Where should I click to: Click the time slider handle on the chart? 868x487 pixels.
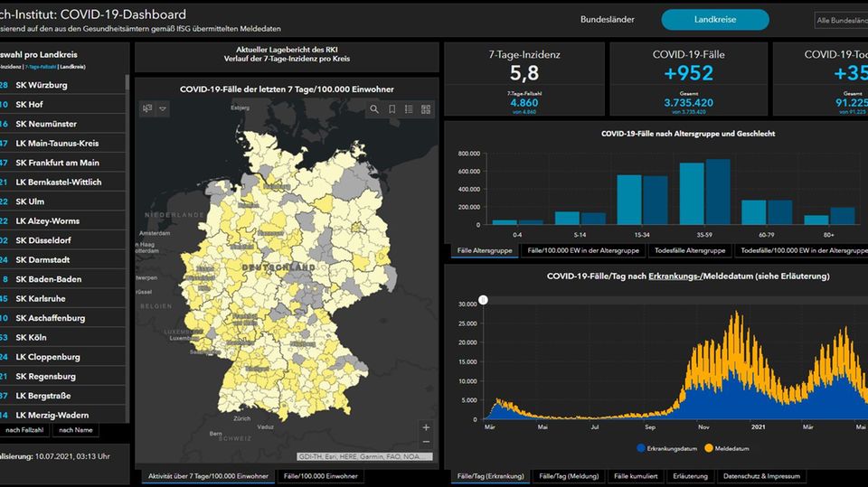point(483,299)
